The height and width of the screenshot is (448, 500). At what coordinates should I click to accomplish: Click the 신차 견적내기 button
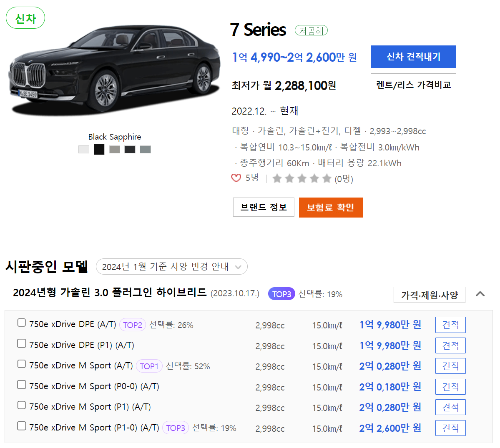413,57
